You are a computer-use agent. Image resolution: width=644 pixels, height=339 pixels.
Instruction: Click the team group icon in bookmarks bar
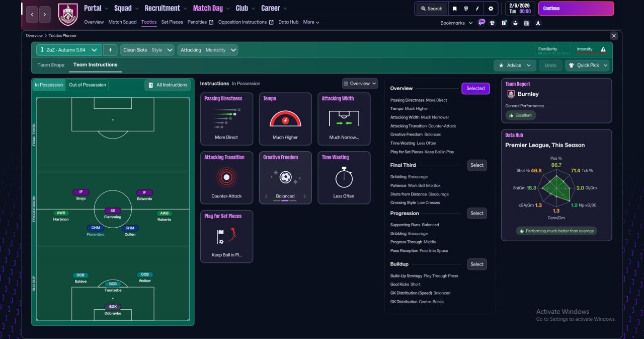coord(515,23)
